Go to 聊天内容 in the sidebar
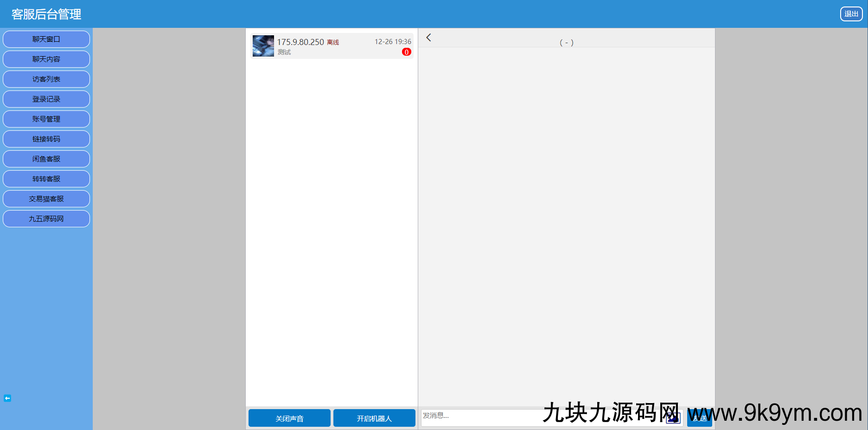868x430 pixels. pos(46,59)
